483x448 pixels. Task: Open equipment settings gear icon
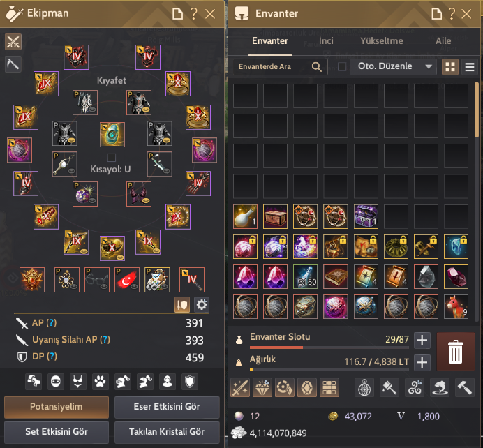pos(202,305)
